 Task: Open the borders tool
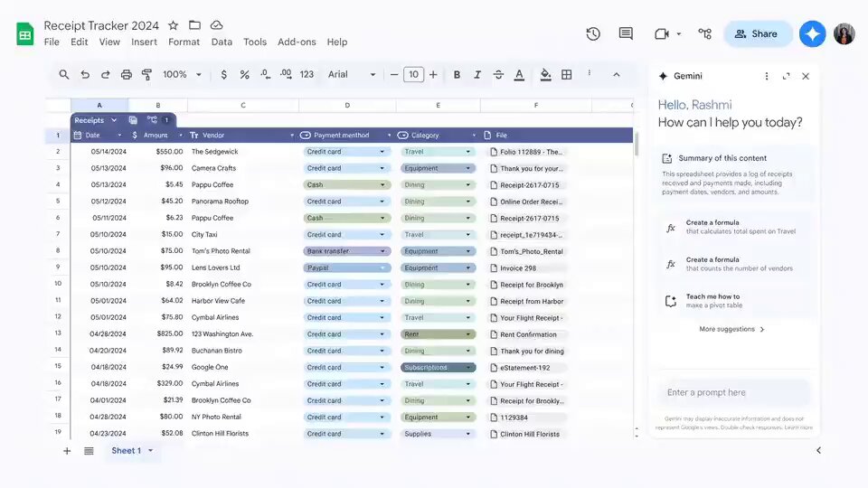point(566,75)
